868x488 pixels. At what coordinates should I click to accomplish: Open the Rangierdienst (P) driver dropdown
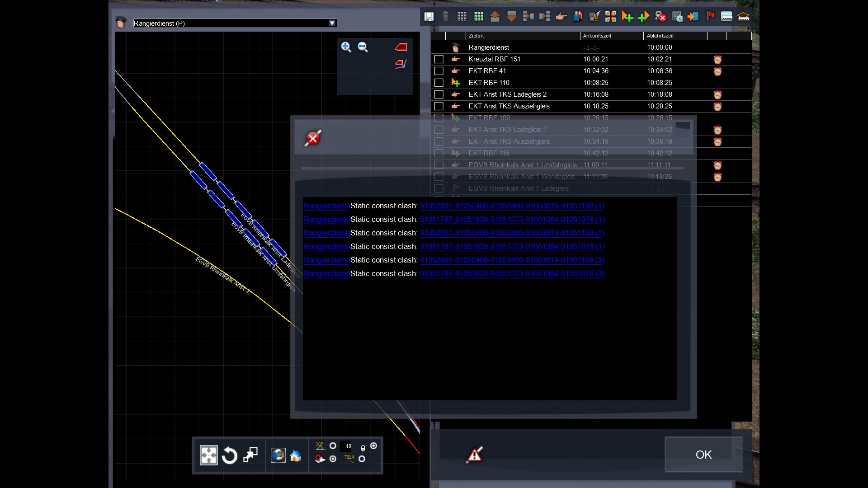point(332,23)
